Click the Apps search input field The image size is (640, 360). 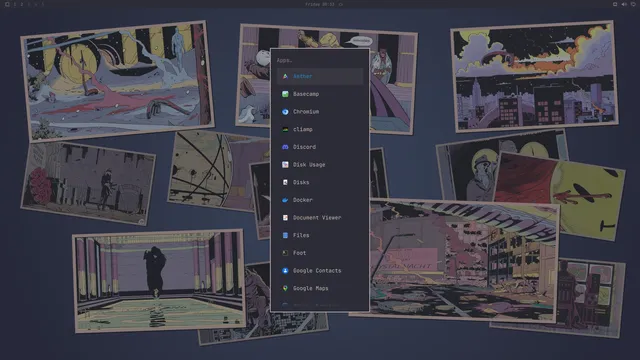click(x=320, y=60)
